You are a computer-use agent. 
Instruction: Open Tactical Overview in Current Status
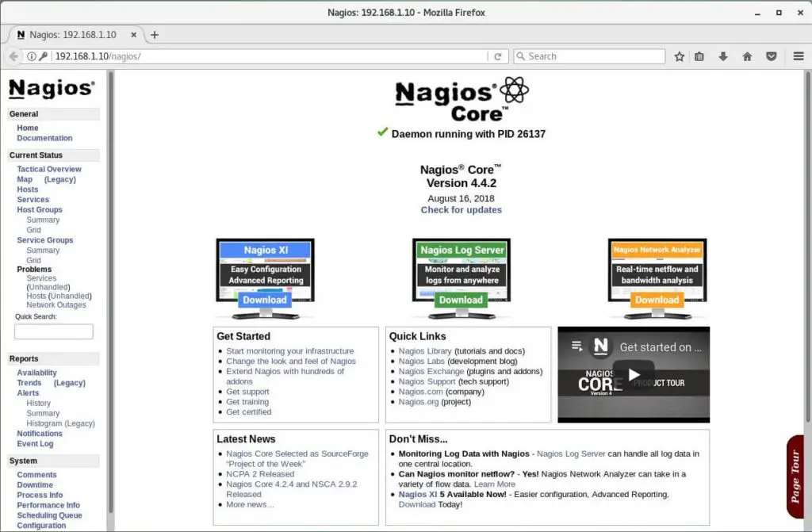tap(48, 170)
